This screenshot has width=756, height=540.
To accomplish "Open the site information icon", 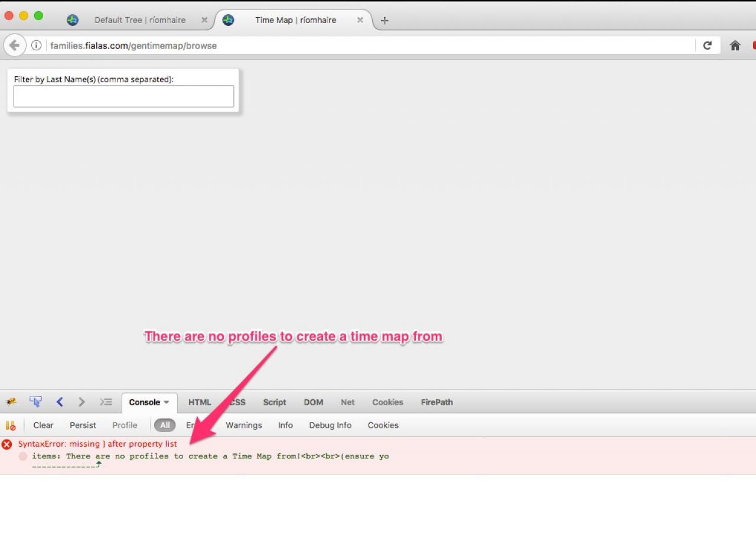I will coord(36,45).
